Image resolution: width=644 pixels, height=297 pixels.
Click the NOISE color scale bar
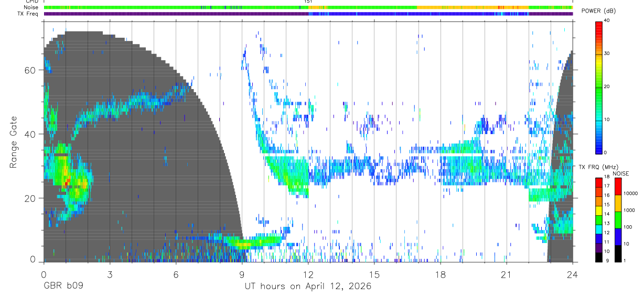(x=618, y=219)
